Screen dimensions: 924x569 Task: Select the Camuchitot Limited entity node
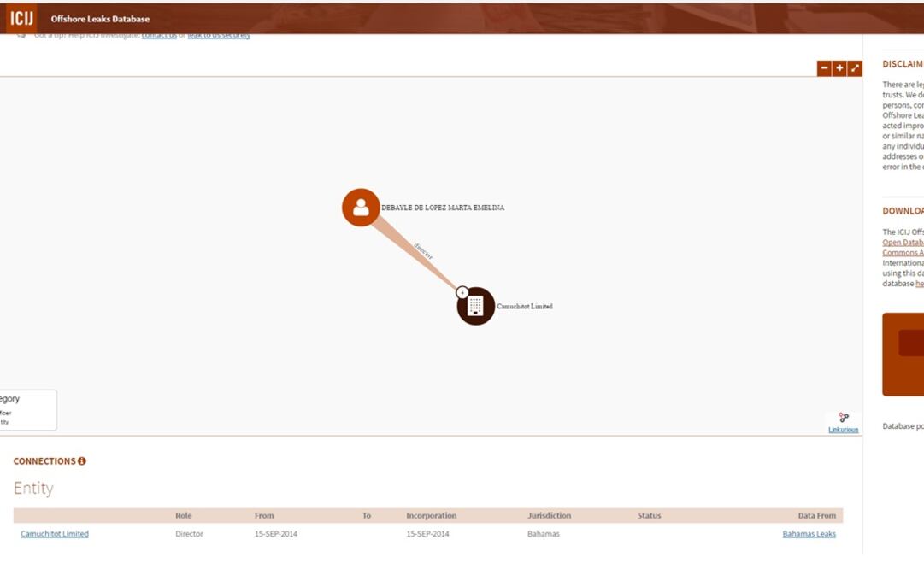tap(477, 307)
